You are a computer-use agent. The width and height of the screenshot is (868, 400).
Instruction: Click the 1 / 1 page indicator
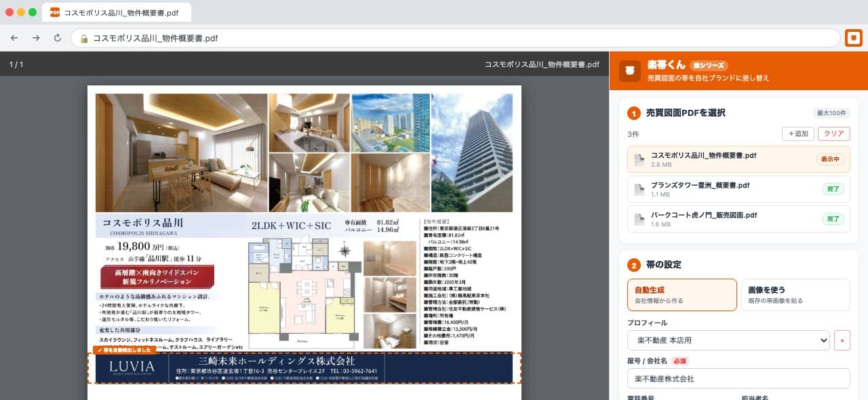click(x=16, y=64)
